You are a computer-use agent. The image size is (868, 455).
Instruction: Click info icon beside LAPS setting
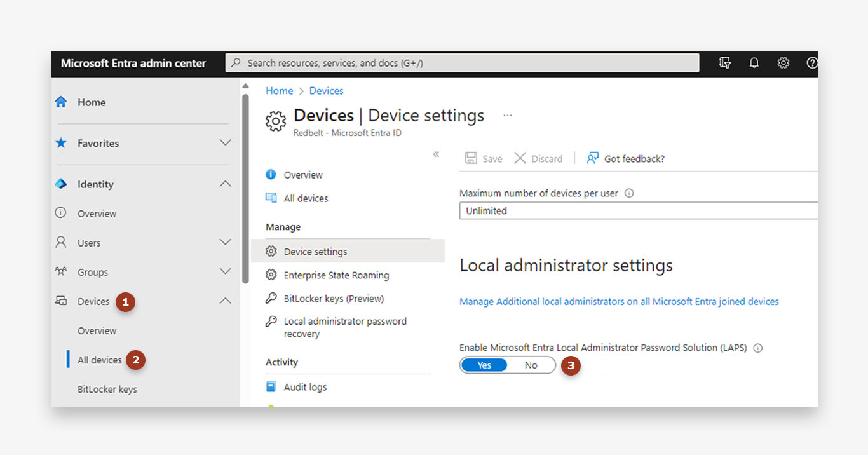[757, 348]
